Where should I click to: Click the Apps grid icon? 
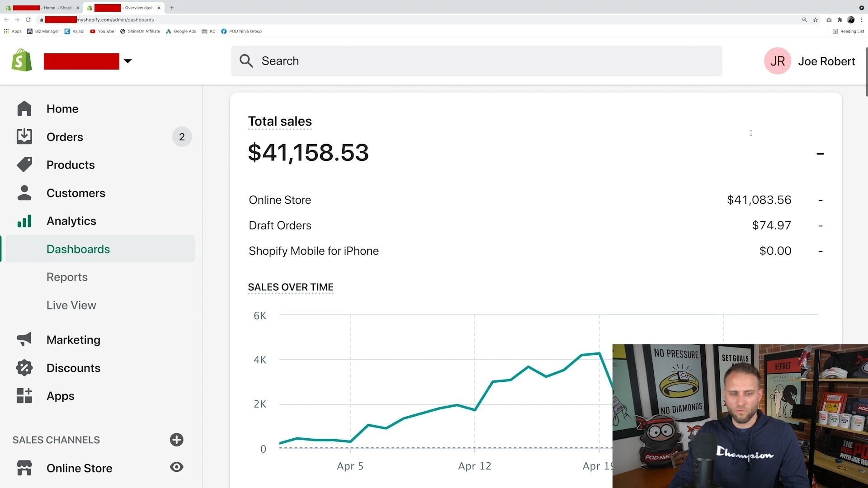(24, 396)
